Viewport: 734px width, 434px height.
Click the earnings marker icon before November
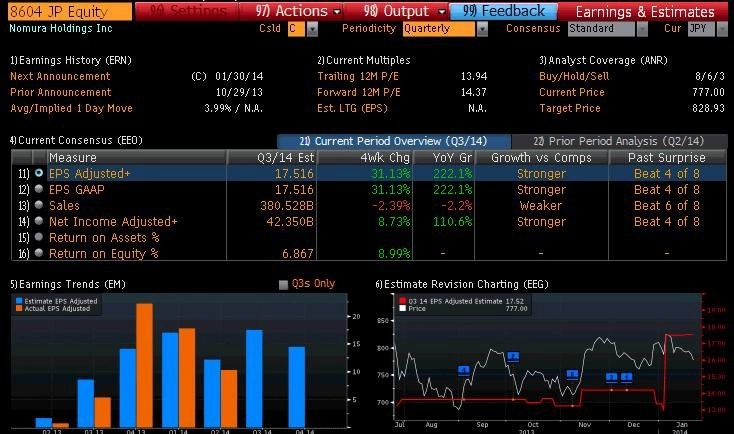point(572,374)
